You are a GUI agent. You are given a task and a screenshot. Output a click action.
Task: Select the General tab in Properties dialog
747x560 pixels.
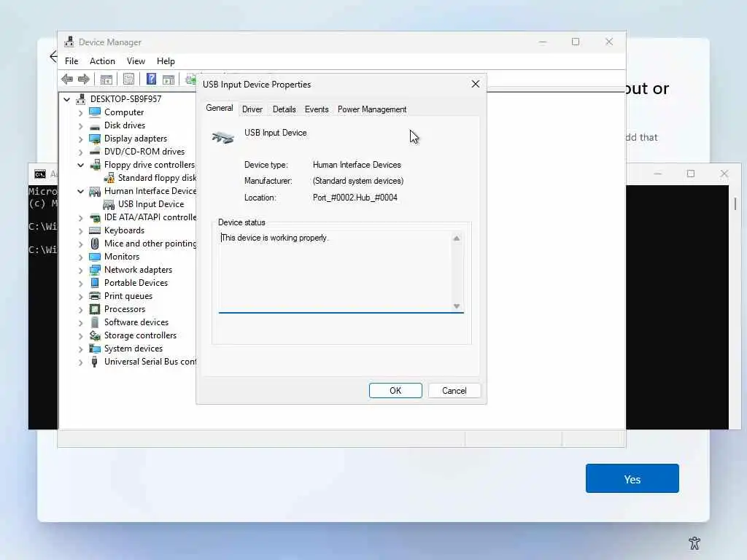[219, 108]
